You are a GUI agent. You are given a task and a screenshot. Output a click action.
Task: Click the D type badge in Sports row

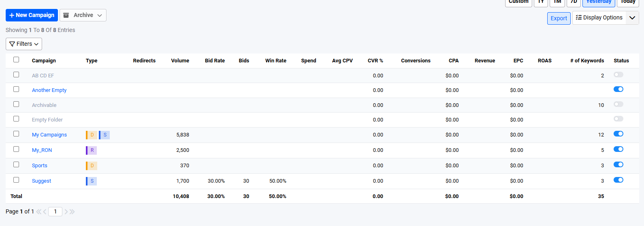[x=92, y=166]
